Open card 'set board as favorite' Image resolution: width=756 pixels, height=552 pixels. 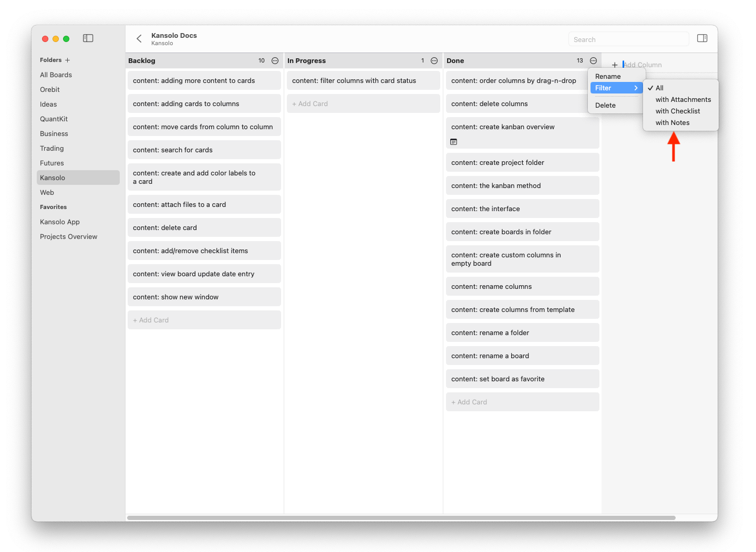tap(523, 379)
